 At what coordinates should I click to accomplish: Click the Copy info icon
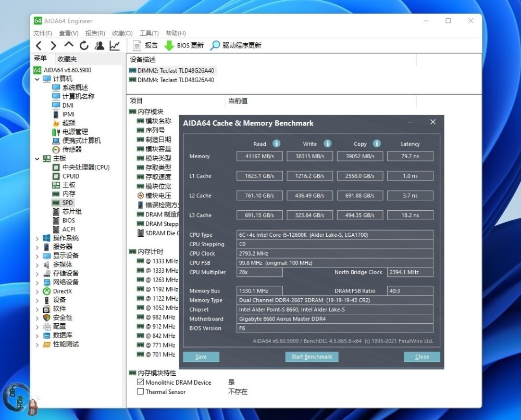377,144
